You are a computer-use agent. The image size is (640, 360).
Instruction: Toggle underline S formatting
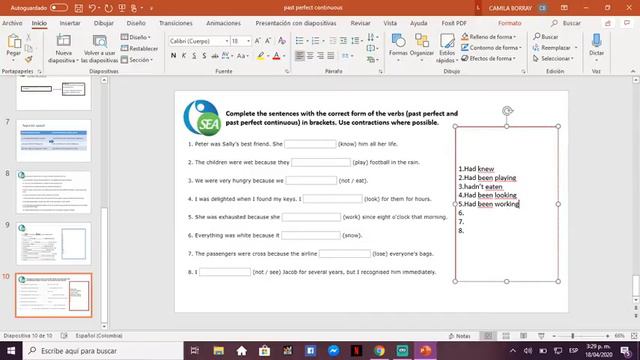(194, 56)
